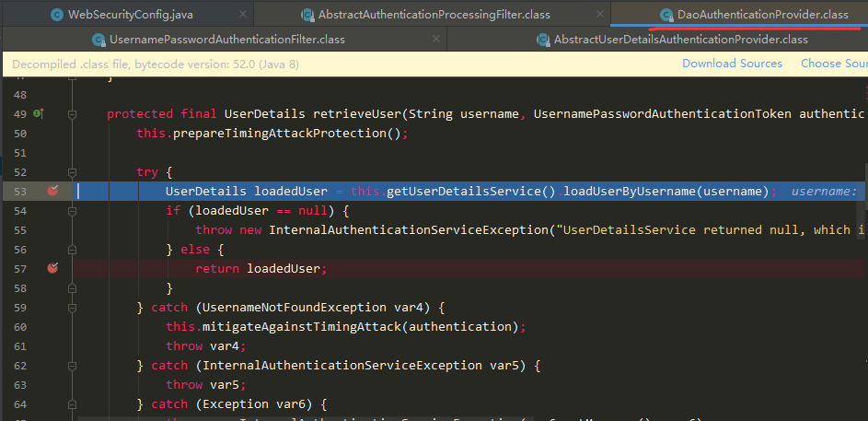Close the UsernamePasswordAuthenticationFilter.class tab
Image resolution: width=868 pixels, height=421 pixels.
pyautogui.click(x=436, y=40)
